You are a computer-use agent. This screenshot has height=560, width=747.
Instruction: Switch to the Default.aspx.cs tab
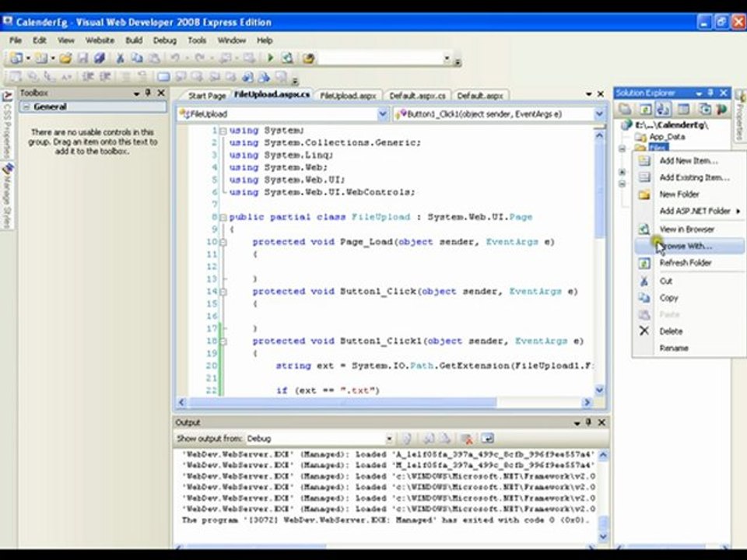(x=418, y=96)
